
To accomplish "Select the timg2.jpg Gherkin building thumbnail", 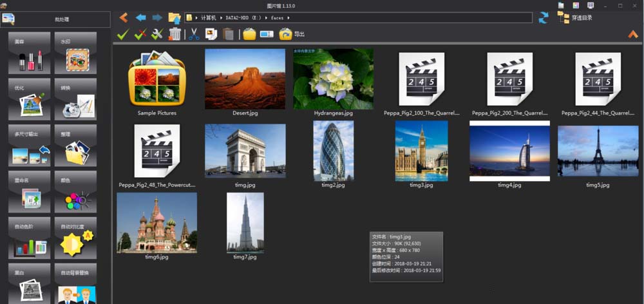I will 333,151.
